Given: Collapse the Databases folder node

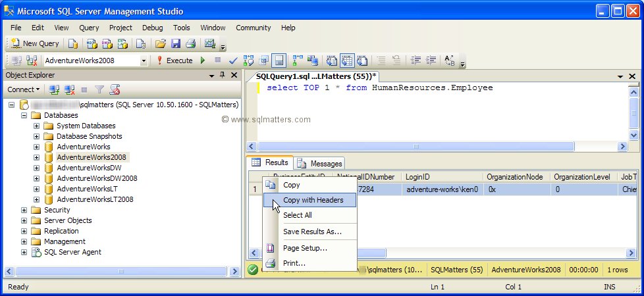Looking at the screenshot, I should pyautogui.click(x=24, y=115).
